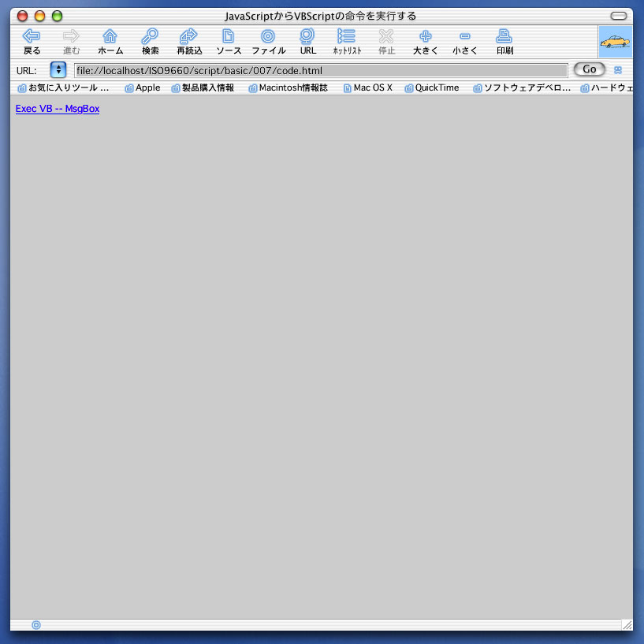The height and width of the screenshot is (644, 644).
Task: Shrink text with 小さく minus icon
Action: pos(465,36)
